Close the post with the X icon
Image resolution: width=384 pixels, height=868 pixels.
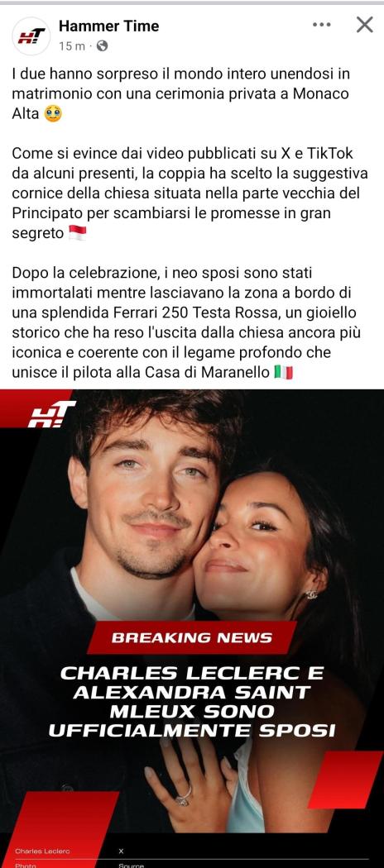click(365, 25)
